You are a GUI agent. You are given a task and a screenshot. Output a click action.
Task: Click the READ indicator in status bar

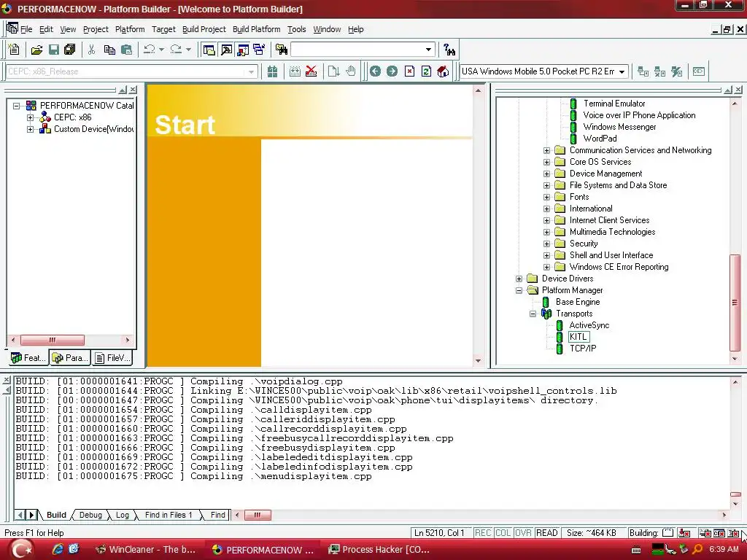click(x=547, y=533)
